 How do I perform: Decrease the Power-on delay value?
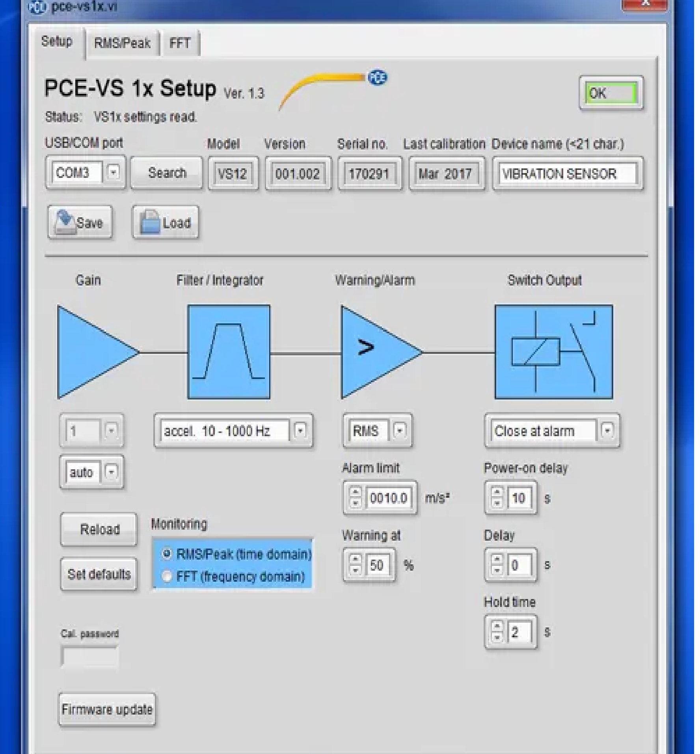[x=497, y=503]
